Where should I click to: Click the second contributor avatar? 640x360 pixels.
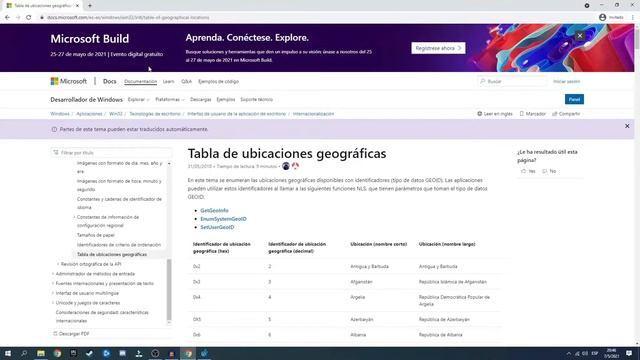(295, 166)
